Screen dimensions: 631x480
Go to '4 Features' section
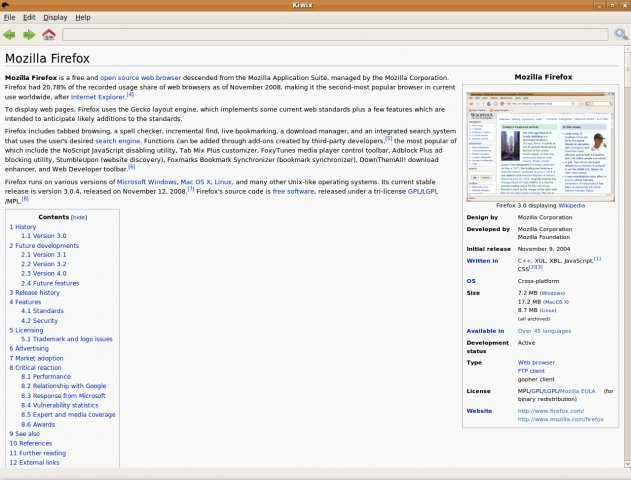[x=25, y=302]
